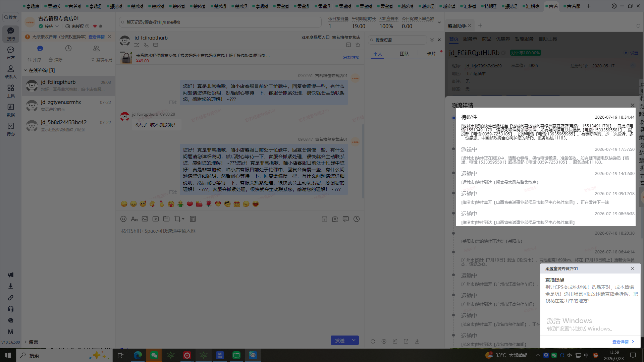The image size is (644, 362).
Task: Toggle the 中 input method indicator in the system tray
Action: point(586,355)
